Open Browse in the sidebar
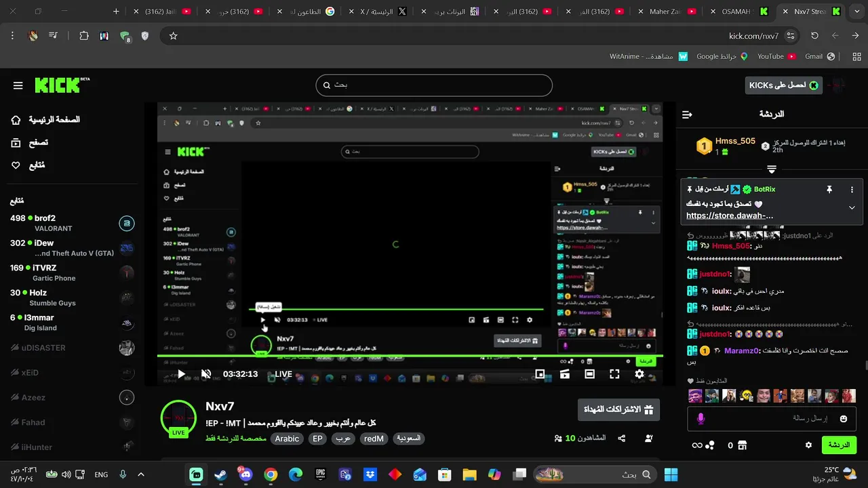The width and height of the screenshot is (868, 488). pyautogui.click(x=29, y=143)
